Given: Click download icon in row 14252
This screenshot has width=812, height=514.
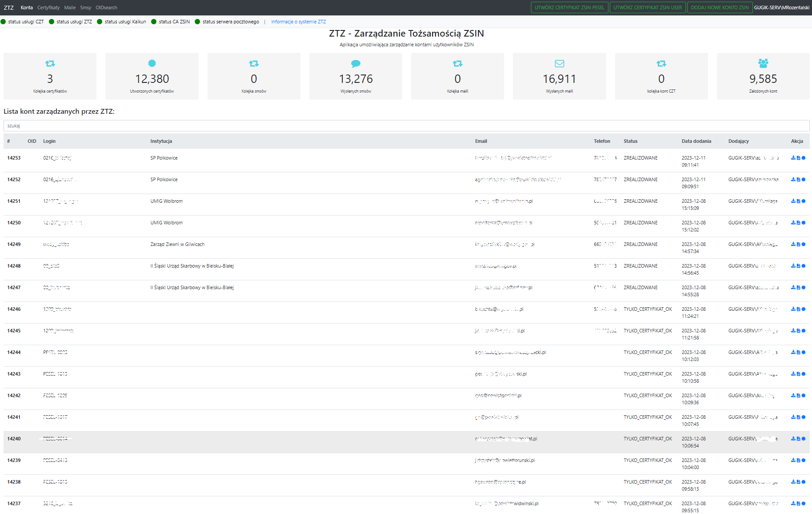Looking at the screenshot, I should [x=793, y=179].
